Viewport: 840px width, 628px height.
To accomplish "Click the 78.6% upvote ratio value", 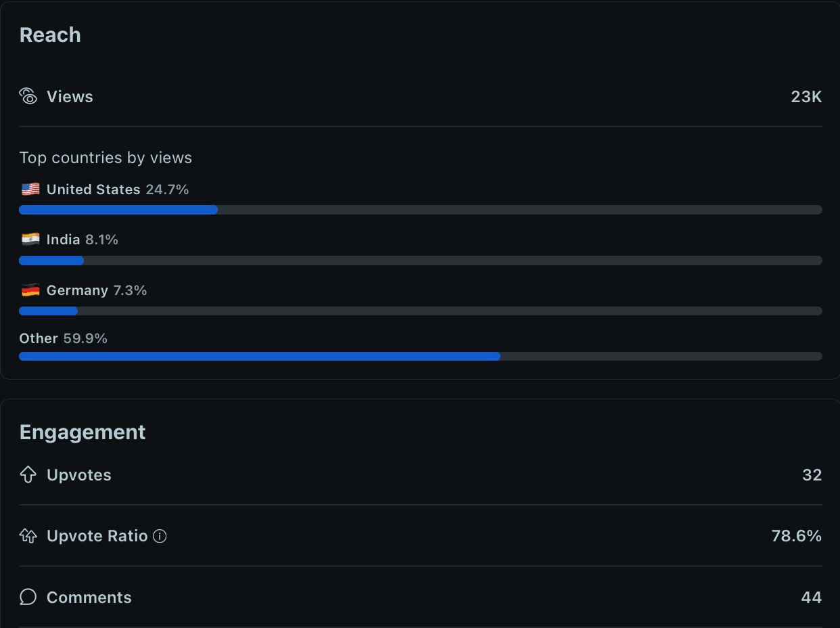I will tap(796, 537).
